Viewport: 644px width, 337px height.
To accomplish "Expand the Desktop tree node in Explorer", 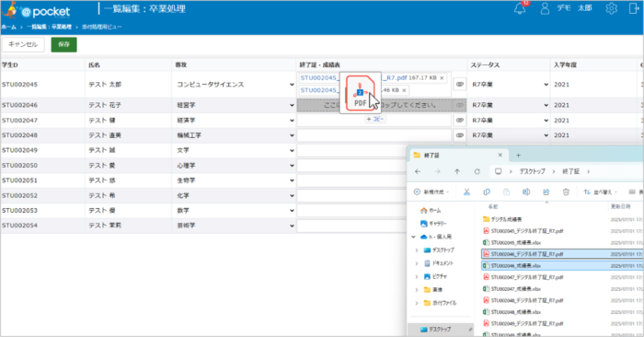I will [417, 250].
